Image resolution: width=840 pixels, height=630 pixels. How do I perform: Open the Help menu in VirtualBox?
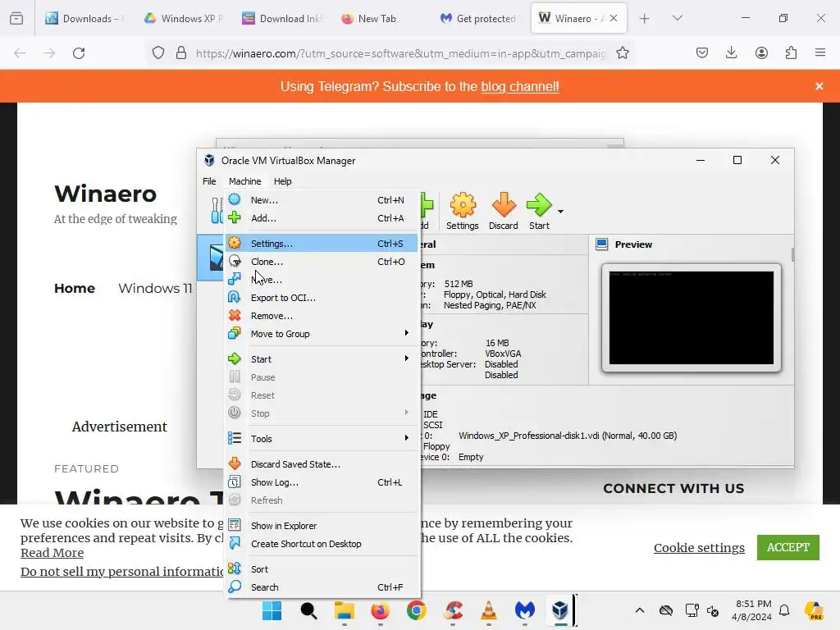(x=282, y=181)
